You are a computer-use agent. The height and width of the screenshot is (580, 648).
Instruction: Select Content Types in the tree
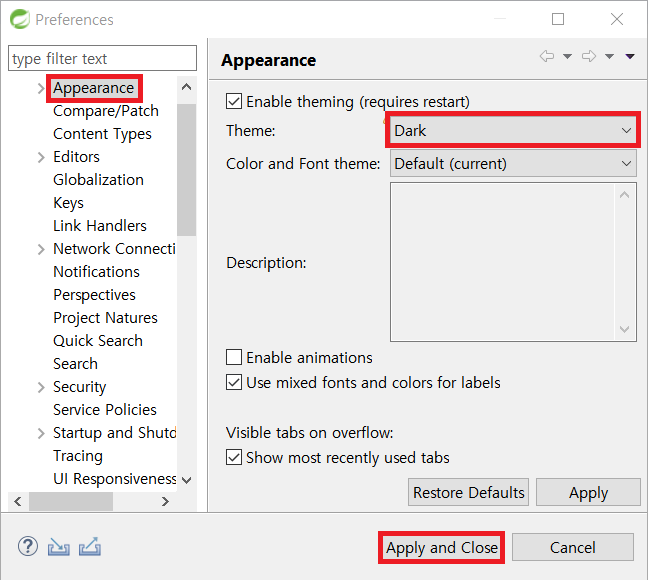click(102, 134)
